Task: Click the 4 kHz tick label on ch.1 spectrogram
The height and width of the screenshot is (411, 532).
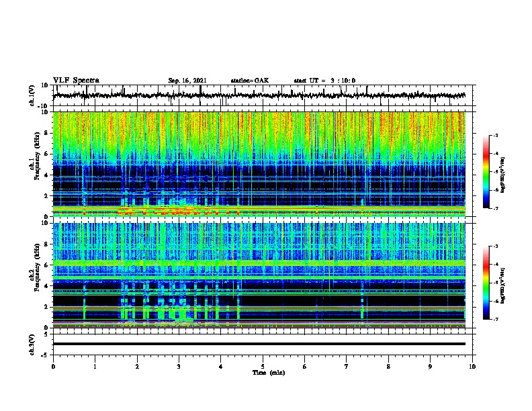Action: pos(46,175)
